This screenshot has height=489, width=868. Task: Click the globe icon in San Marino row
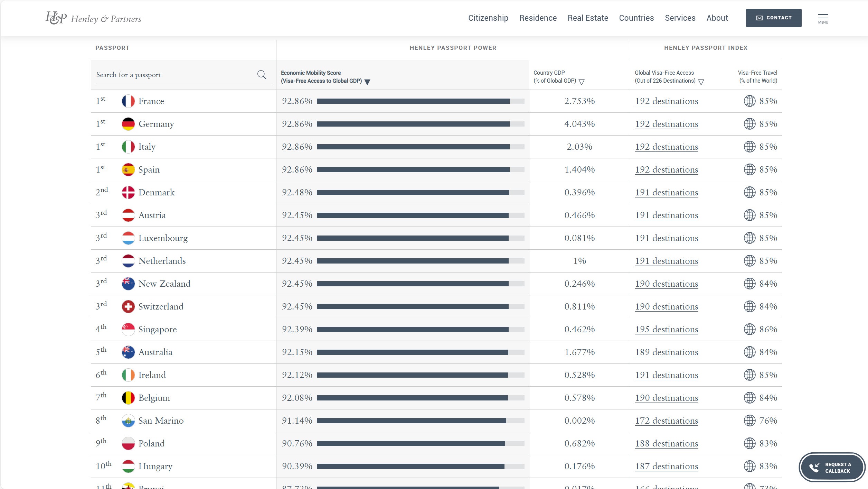pos(749,421)
